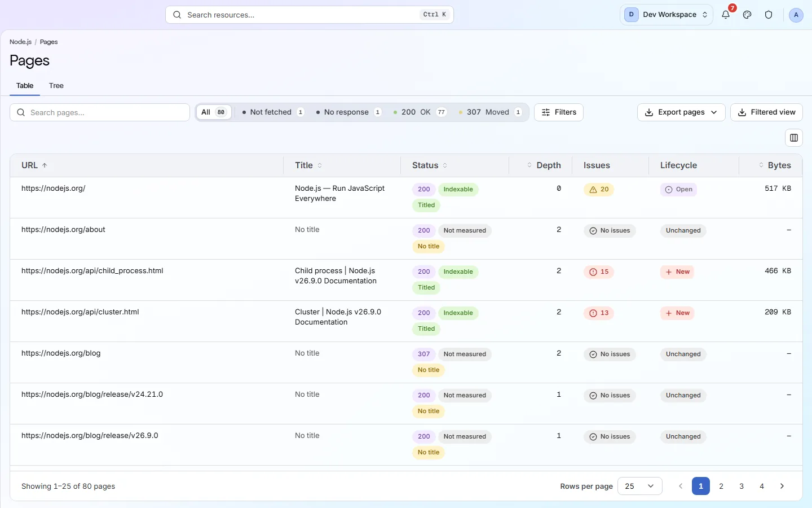Click the 15 errors issue badge
This screenshot has height=508, width=812.
[x=599, y=272]
